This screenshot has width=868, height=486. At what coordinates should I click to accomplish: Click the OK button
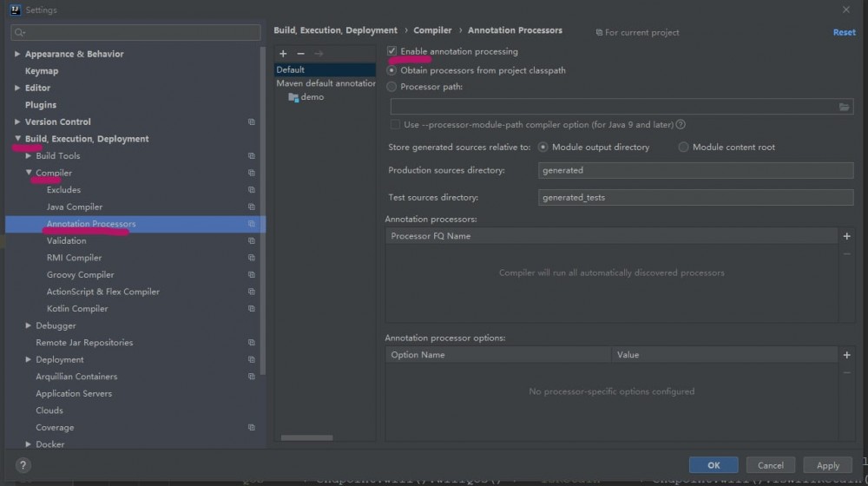coord(713,465)
